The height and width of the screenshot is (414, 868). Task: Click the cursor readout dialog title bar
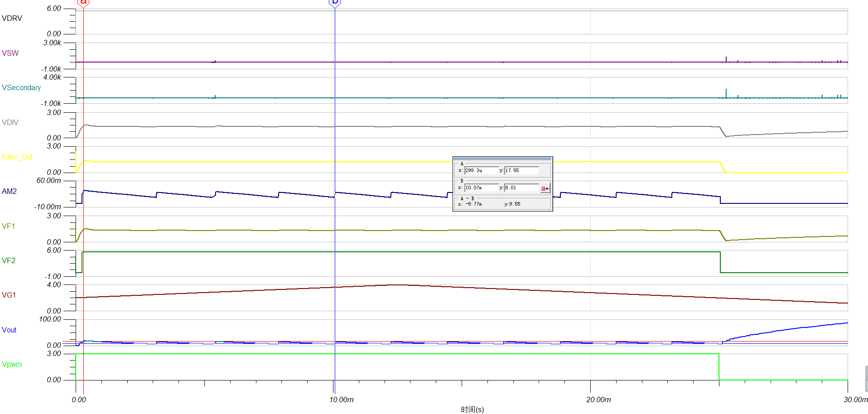[502, 159]
